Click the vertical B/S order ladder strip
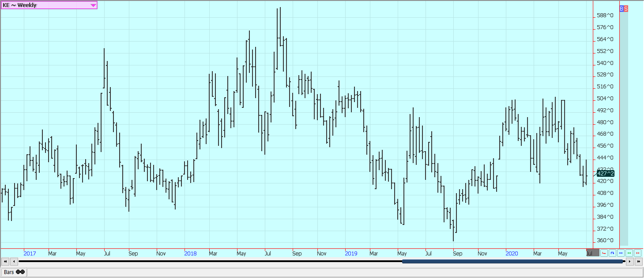Screen dimensions: 644x278 (624, 128)
